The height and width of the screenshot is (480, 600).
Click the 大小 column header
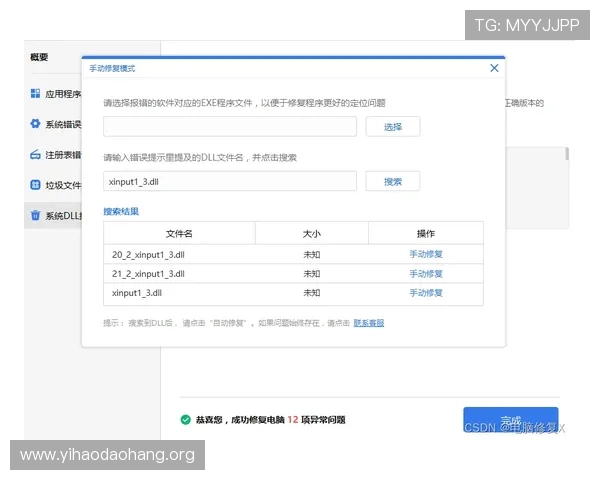pyautogui.click(x=311, y=233)
